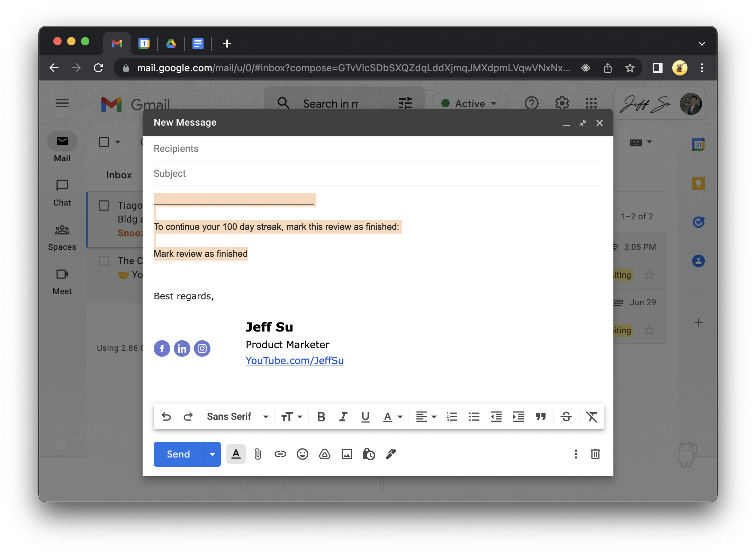756x553 pixels.
Task: Insert a numbered list
Action: [452, 417]
